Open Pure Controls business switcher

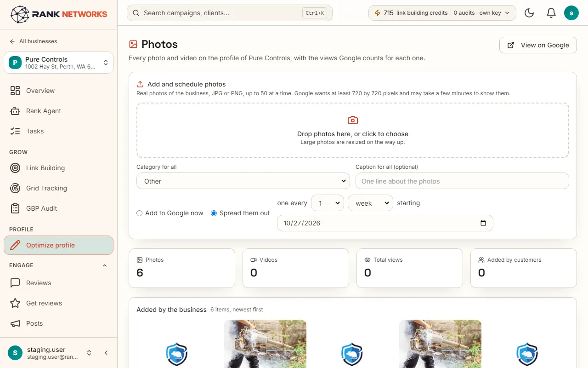click(x=58, y=63)
